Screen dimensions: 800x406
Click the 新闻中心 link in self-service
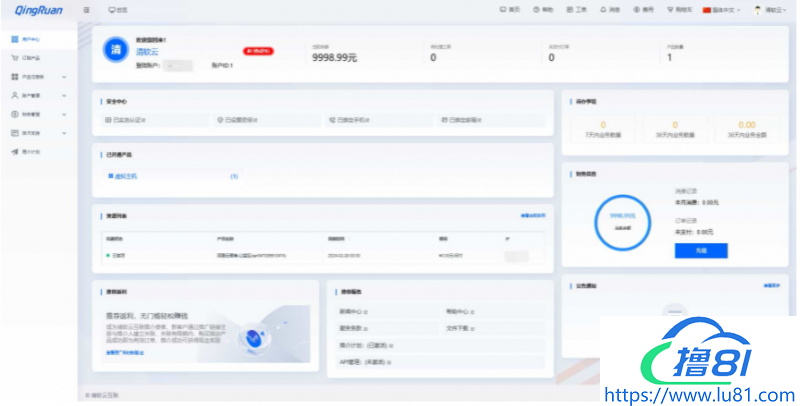point(353,312)
